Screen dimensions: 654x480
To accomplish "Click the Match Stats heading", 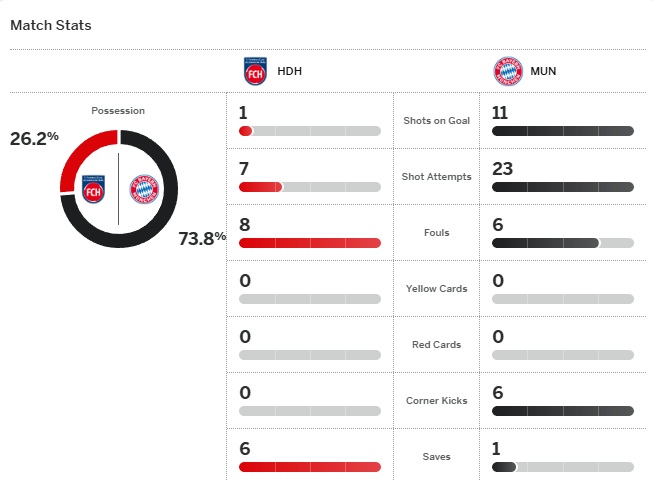I will click(50, 25).
